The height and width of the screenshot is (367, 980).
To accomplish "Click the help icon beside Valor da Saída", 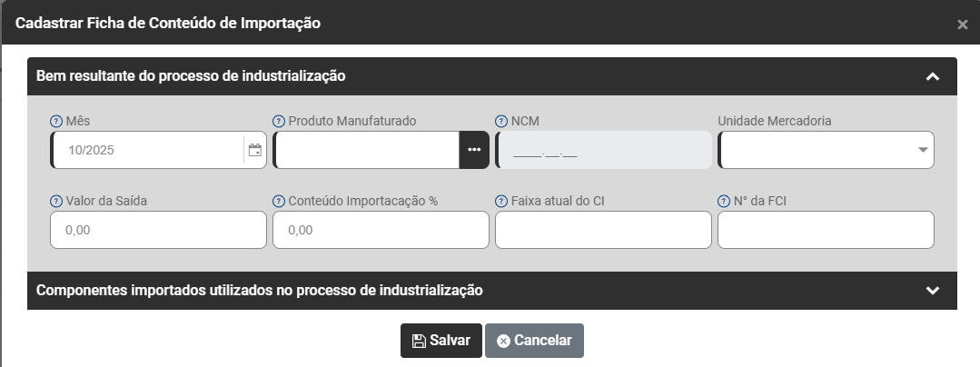I will 56,201.
